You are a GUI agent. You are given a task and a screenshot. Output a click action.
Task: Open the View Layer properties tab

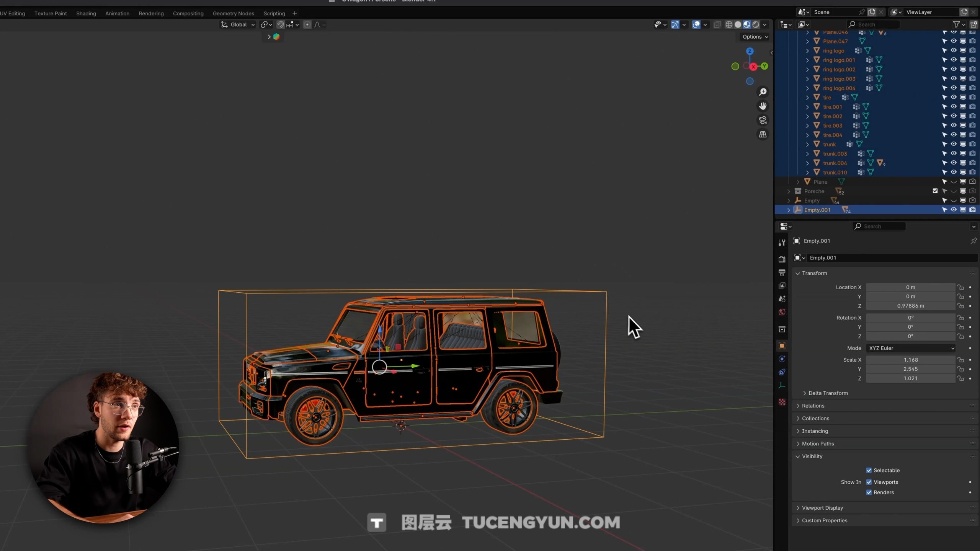(x=782, y=286)
